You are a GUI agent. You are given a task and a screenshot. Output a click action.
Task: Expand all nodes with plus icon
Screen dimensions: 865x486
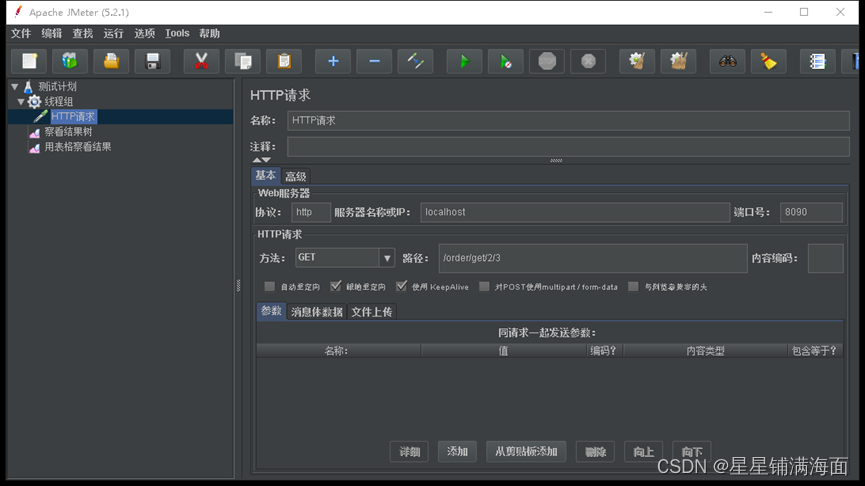pos(333,61)
